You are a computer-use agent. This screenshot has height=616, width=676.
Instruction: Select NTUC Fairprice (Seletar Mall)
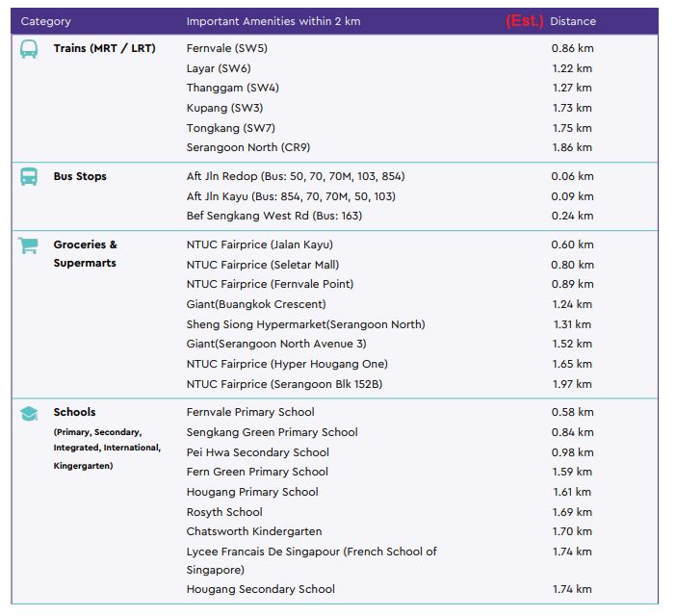tap(263, 265)
